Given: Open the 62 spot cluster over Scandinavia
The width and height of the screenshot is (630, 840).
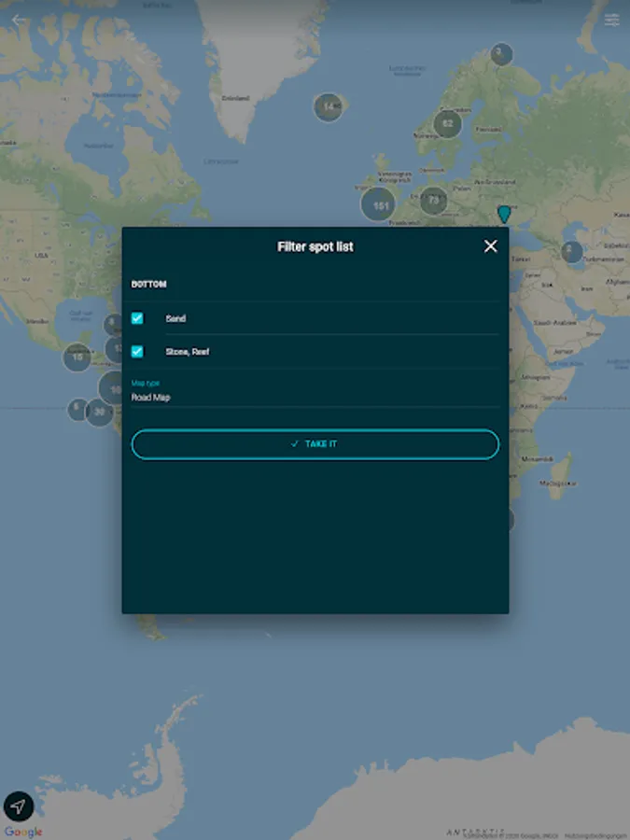Looking at the screenshot, I should pyautogui.click(x=447, y=124).
